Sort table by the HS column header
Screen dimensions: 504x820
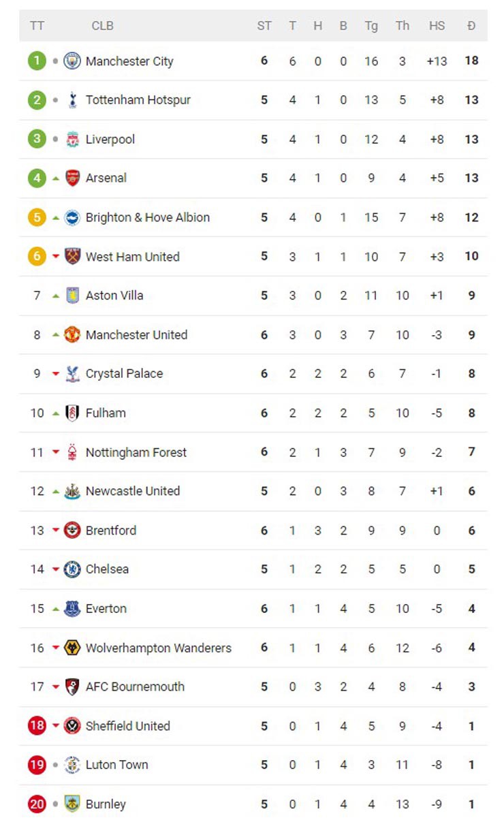(437, 26)
